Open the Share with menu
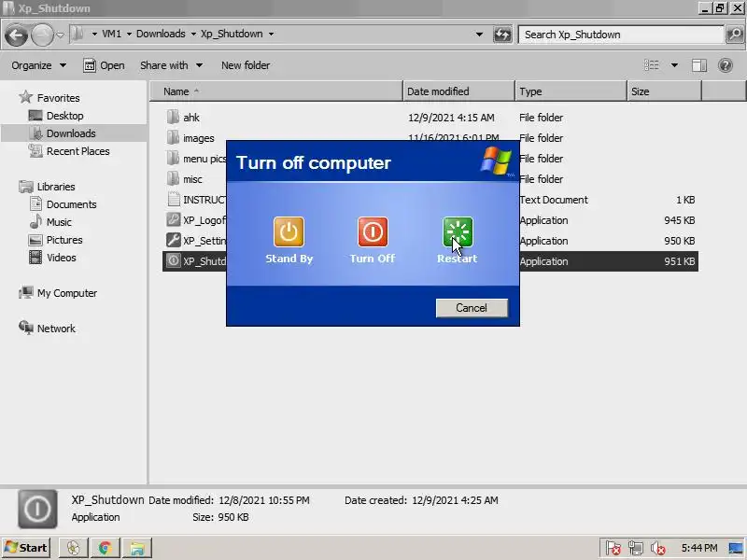The height and width of the screenshot is (560, 747). (x=171, y=65)
